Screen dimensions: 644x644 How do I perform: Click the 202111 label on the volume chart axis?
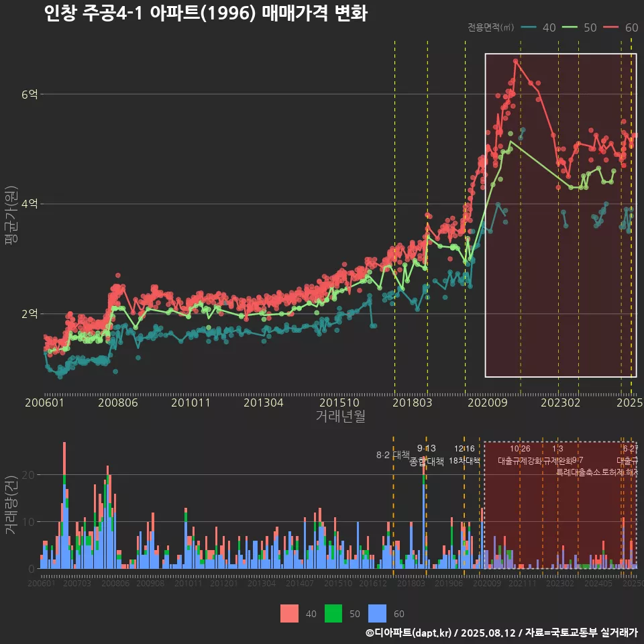click(522, 583)
